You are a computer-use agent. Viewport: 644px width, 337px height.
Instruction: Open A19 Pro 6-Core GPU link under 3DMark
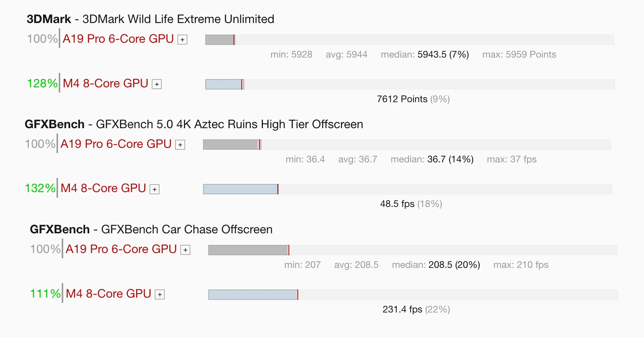pos(118,39)
